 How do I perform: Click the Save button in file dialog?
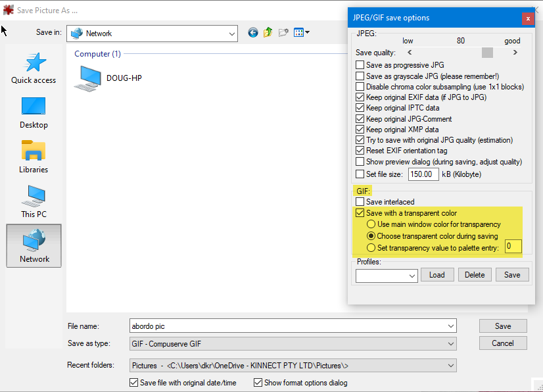coord(503,326)
